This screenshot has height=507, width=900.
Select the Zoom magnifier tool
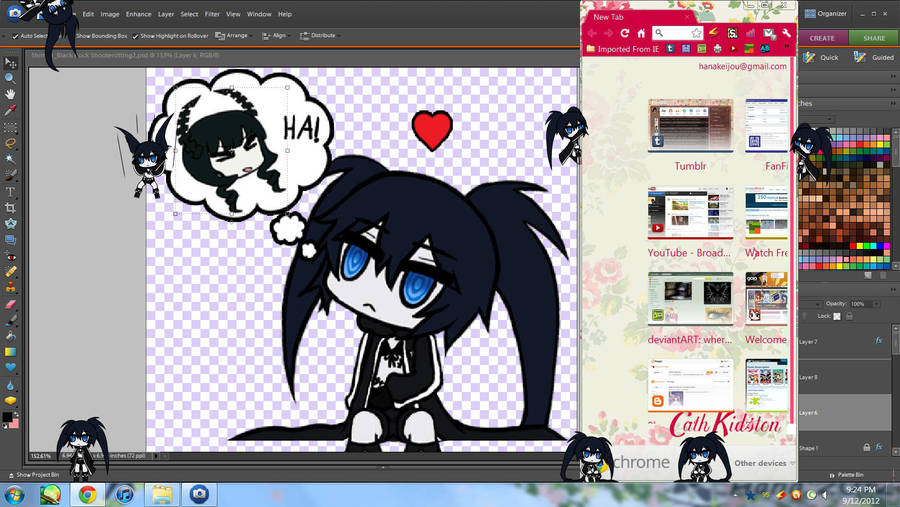point(10,78)
